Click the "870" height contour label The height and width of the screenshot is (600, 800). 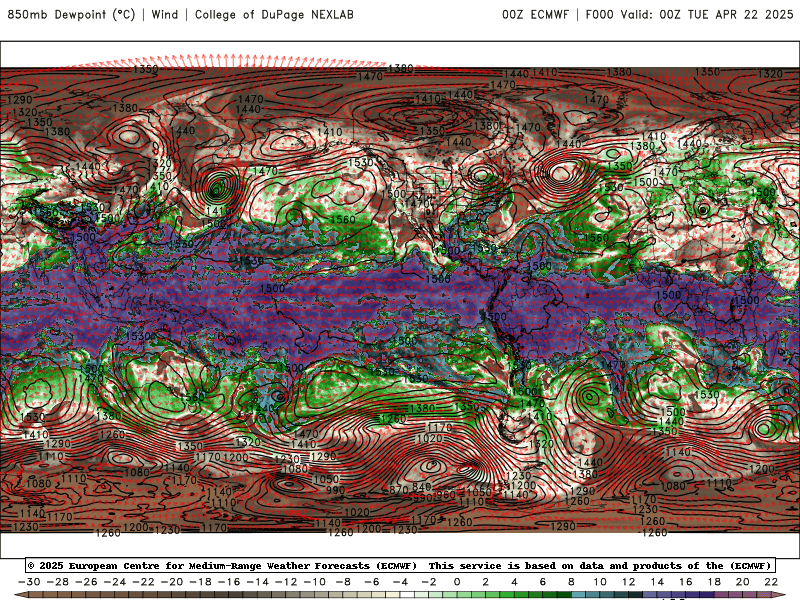tap(399, 490)
